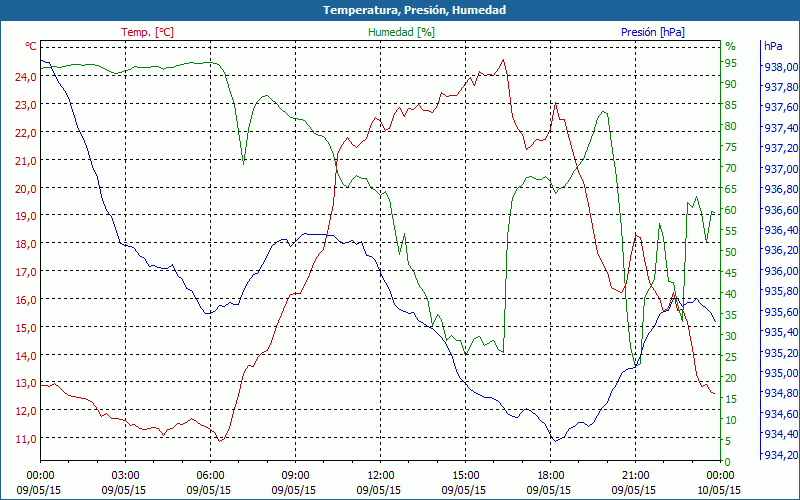Select the '09/05/15' date below 12:00
This screenshot has height=500, width=800.
click(x=379, y=490)
